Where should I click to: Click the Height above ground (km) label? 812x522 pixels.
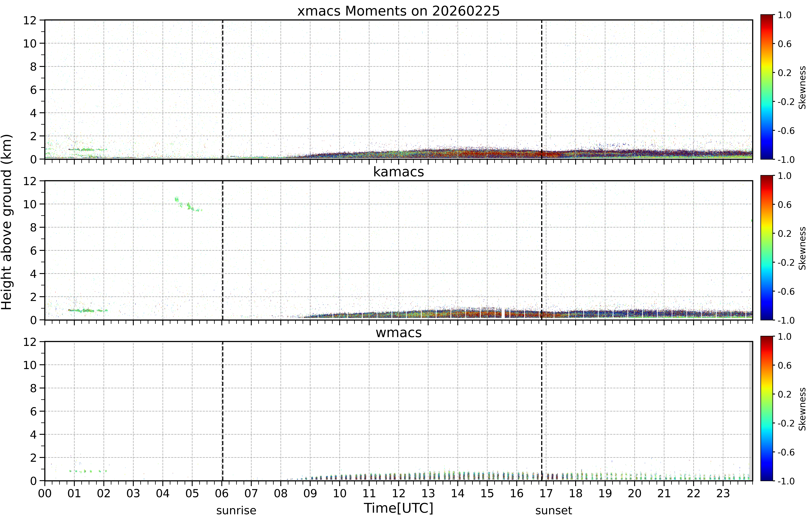point(6,222)
